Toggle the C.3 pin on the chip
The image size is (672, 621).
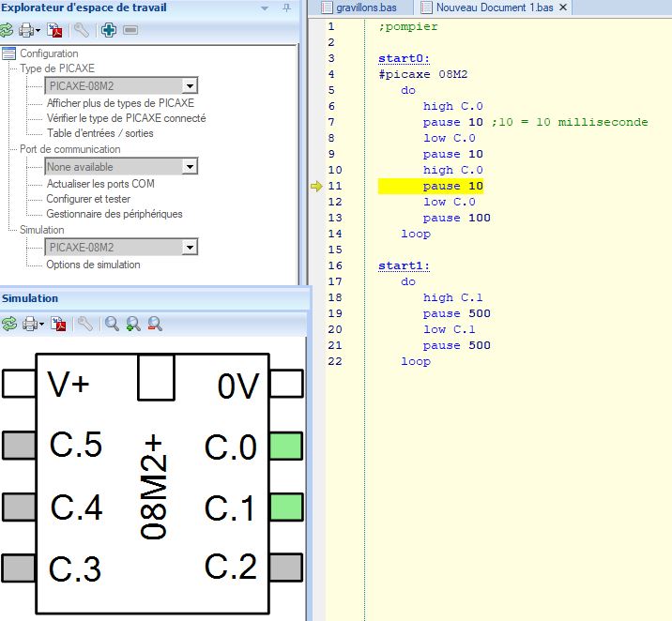pyautogui.click(x=19, y=568)
